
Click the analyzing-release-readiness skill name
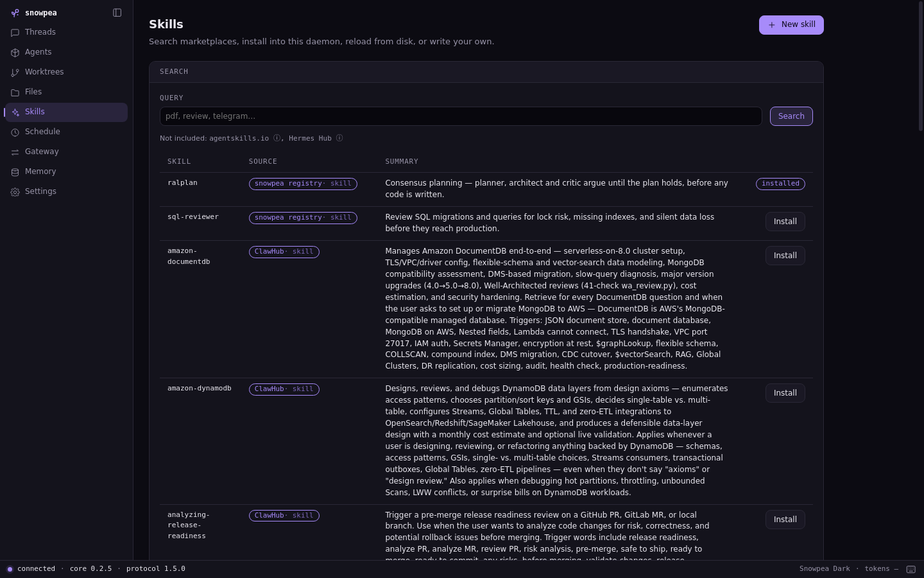189,525
